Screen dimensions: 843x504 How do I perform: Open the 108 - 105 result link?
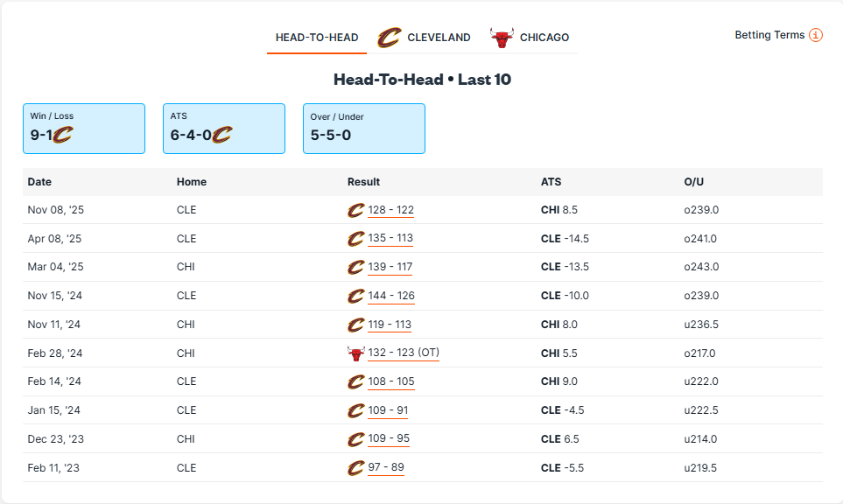click(x=390, y=381)
